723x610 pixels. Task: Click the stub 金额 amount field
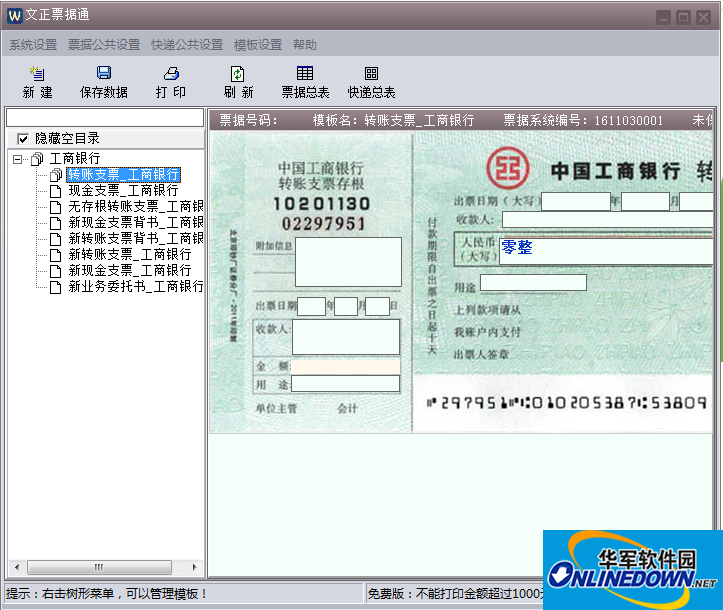pos(345,367)
